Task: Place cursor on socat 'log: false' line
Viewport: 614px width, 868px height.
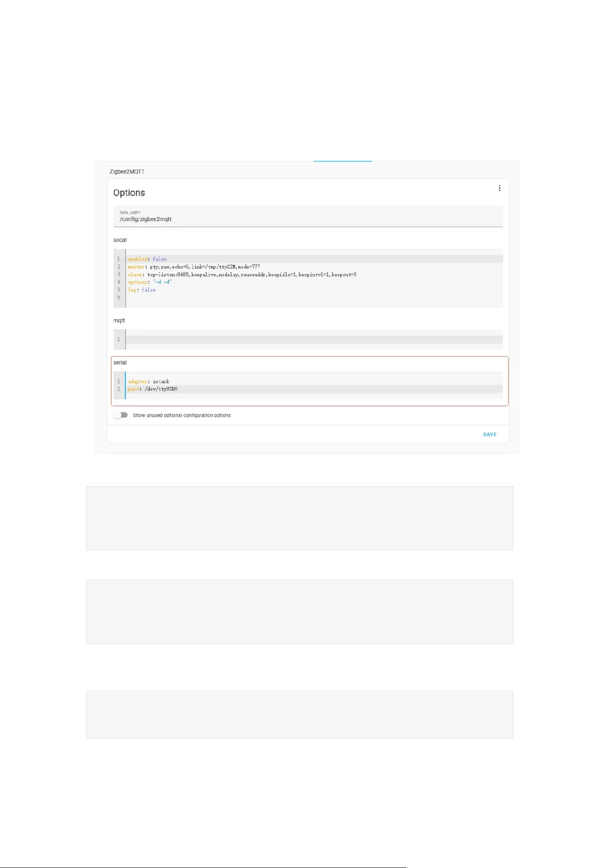Action: pyautogui.click(x=314, y=290)
